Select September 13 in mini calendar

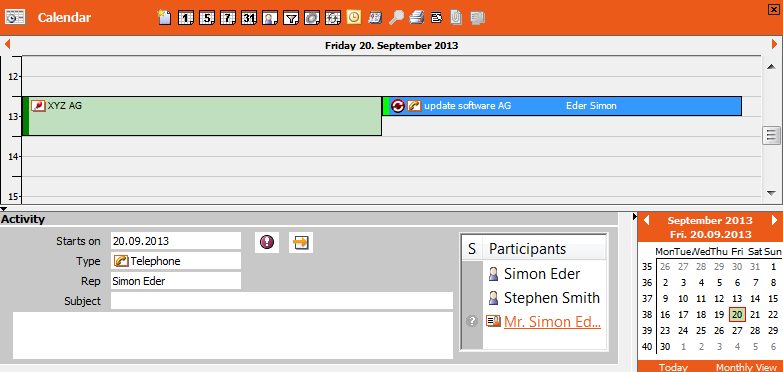pos(737,299)
